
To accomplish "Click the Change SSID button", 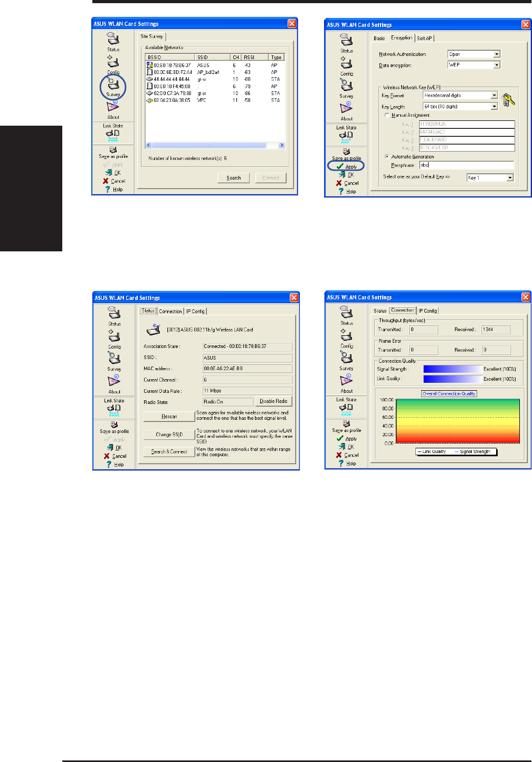I will pyautogui.click(x=169, y=435).
